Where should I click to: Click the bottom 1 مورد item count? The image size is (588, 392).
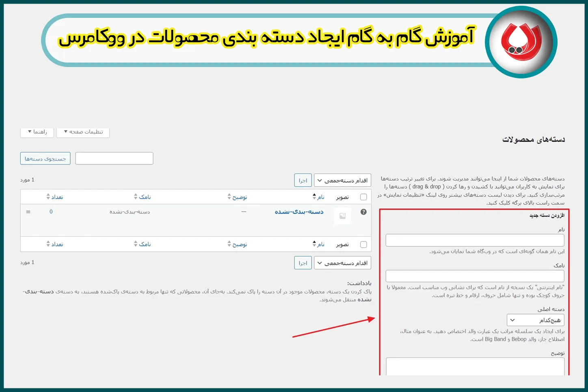click(x=27, y=262)
